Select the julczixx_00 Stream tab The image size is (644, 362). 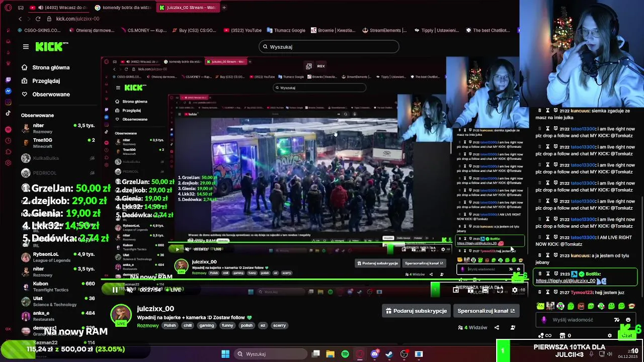(187, 8)
